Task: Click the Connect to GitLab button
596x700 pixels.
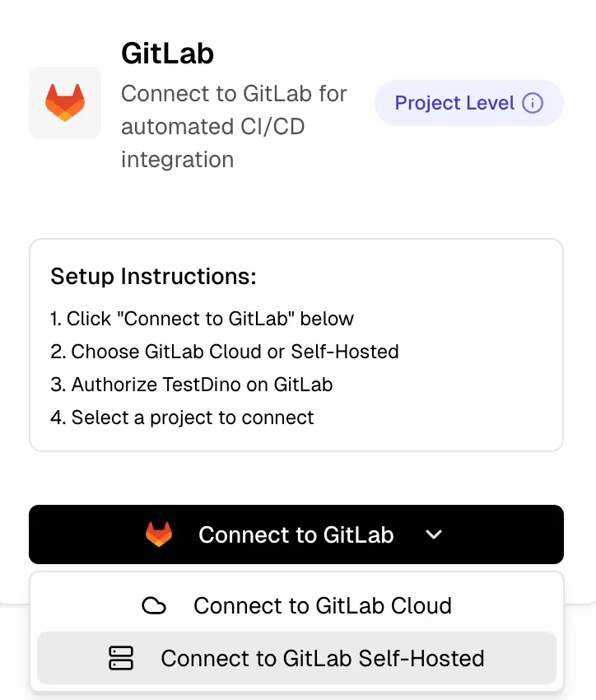Action: click(296, 534)
